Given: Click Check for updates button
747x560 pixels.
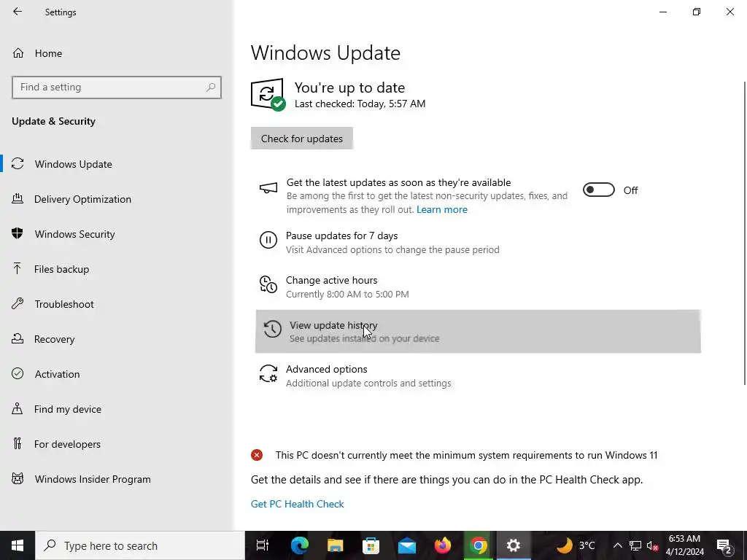Looking at the screenshot, I should click(x=301, y=139).
